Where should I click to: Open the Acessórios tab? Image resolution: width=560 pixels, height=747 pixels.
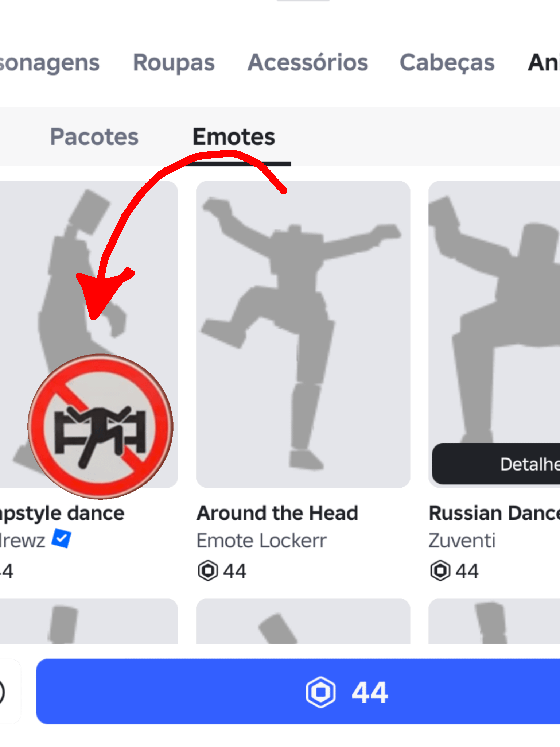point(308,63)
